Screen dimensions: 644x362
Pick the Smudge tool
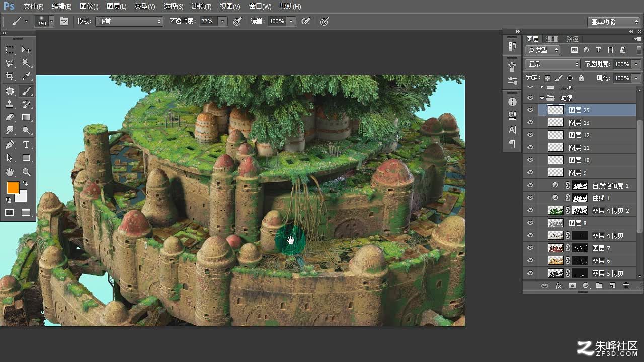[10, 130]
